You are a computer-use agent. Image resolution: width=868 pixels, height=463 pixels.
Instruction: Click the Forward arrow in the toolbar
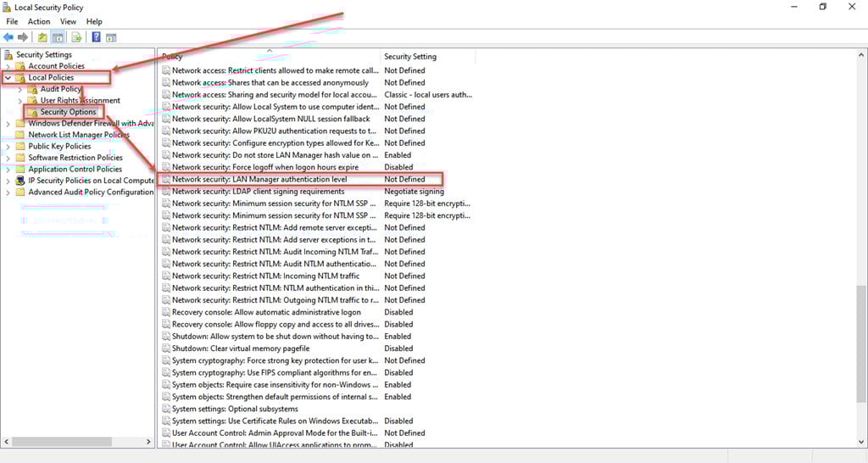click(23, 37)
